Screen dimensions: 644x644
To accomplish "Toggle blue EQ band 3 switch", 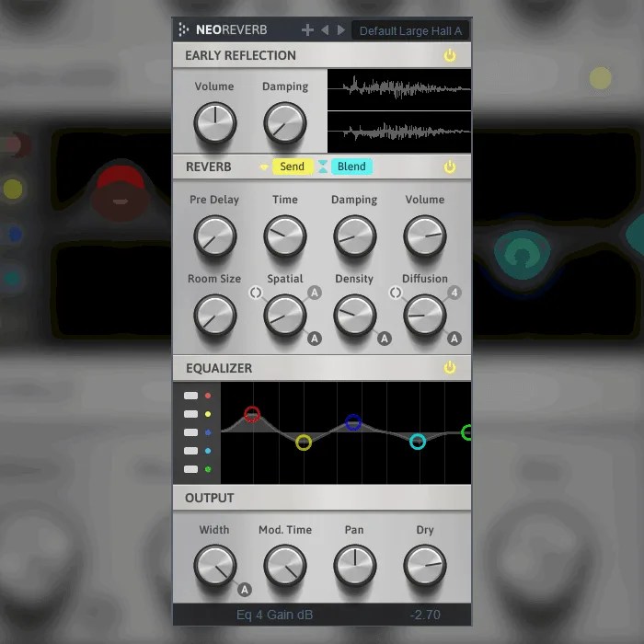I will 190,432.
